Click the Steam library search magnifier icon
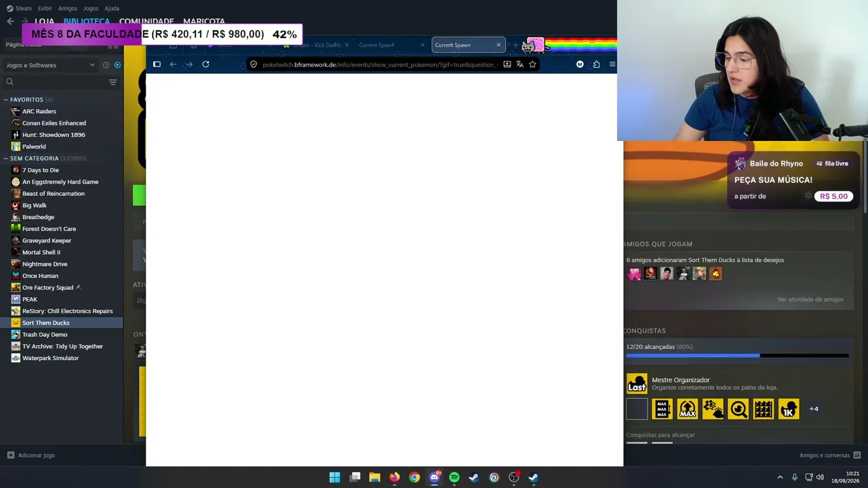 click(9, 82)
